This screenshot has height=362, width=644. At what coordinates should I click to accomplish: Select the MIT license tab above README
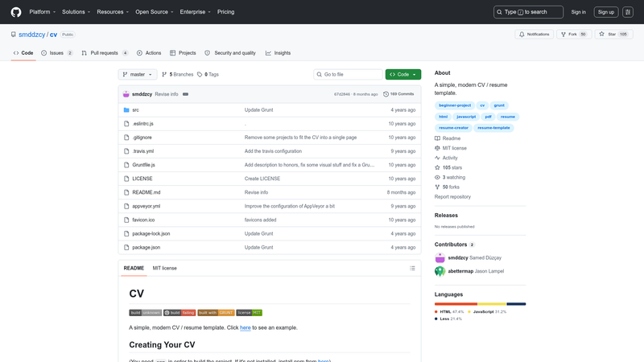[x=165, y=268]
